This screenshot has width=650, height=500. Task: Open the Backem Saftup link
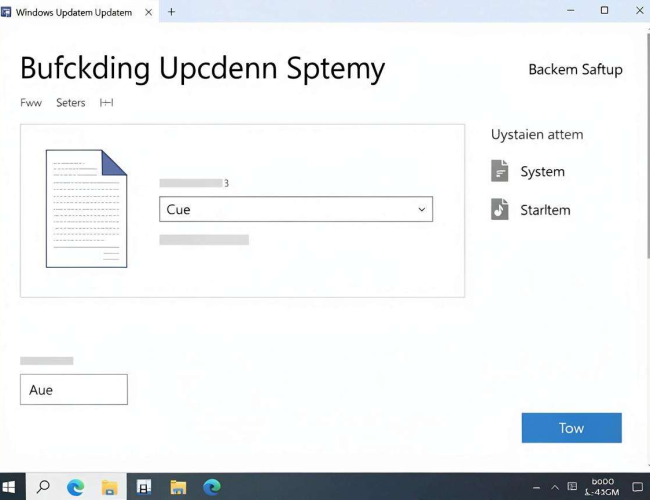(x=575, y=69)
